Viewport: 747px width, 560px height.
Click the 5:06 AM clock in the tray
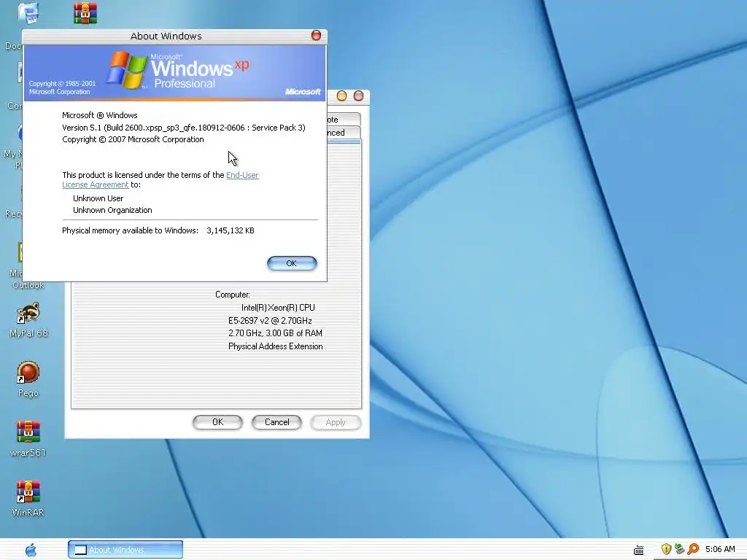click(x=720, y=550)
